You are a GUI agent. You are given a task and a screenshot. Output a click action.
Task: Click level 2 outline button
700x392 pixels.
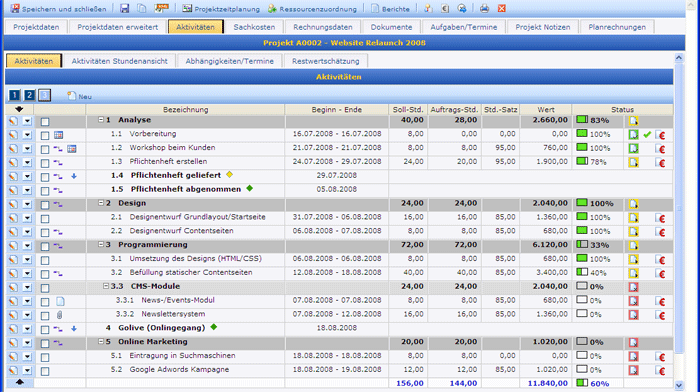[x=29, y=95]
